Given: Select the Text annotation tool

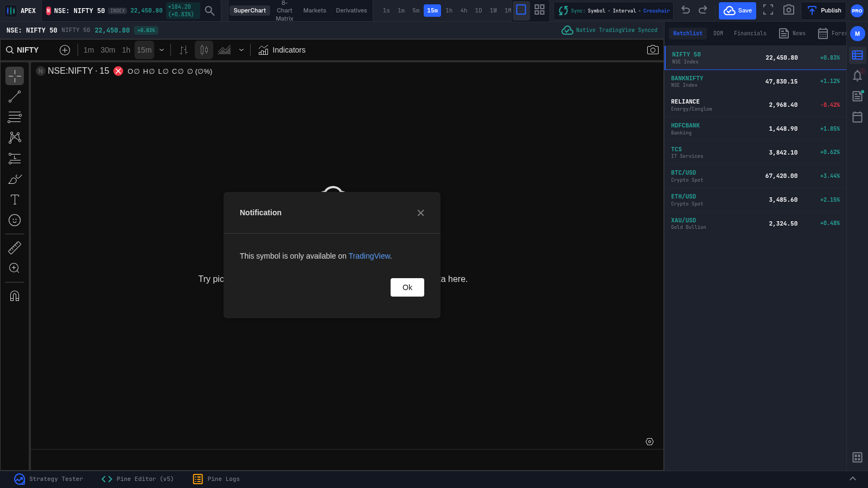Looking at the screenshot, I should 15,200.
